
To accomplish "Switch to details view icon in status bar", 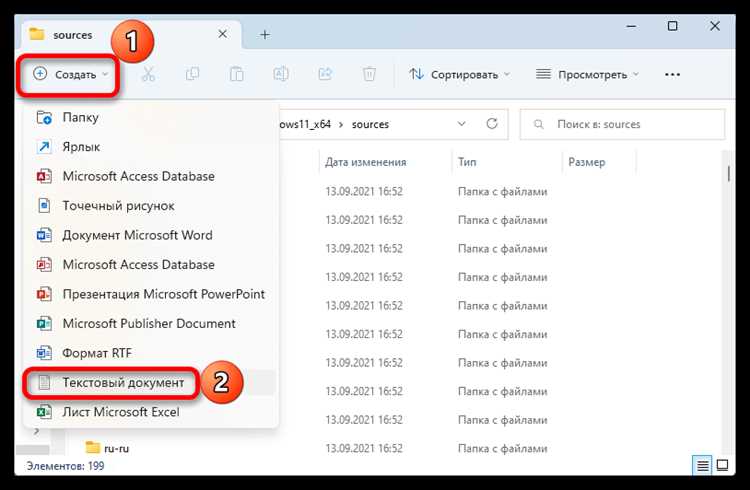I will click(x=702, y=465).
